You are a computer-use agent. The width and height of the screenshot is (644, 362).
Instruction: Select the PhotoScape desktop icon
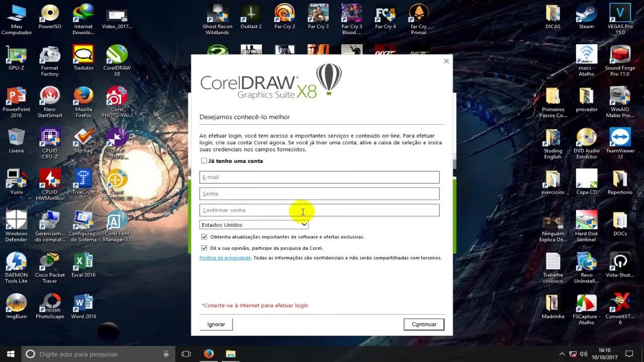[x=50, y=306]
